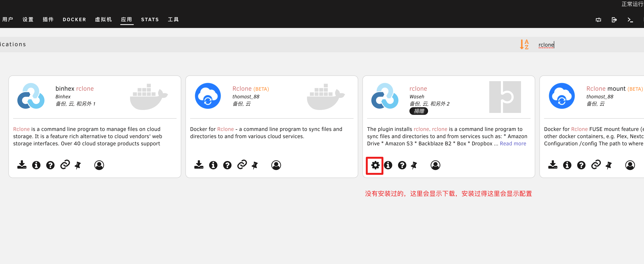Click the update check icon near top right

(598, 20)
